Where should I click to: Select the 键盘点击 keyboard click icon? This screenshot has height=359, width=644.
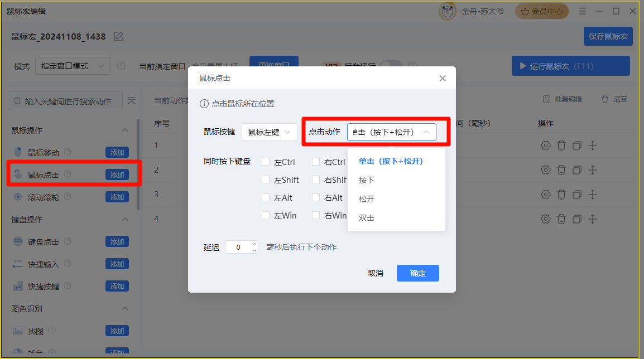pos(17,241)
